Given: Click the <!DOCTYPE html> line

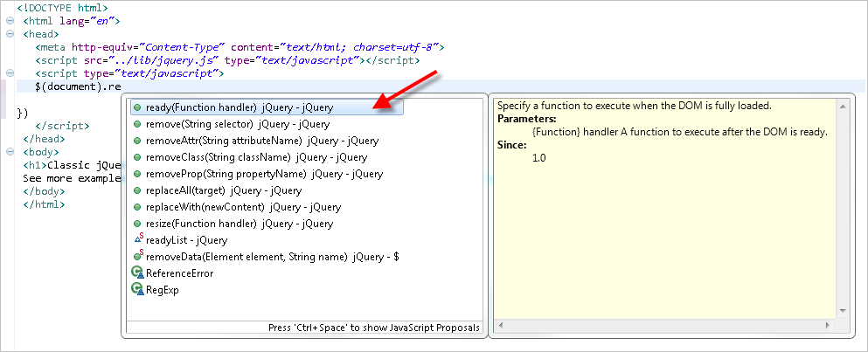Looking at the screenshot, I should 63,9.
